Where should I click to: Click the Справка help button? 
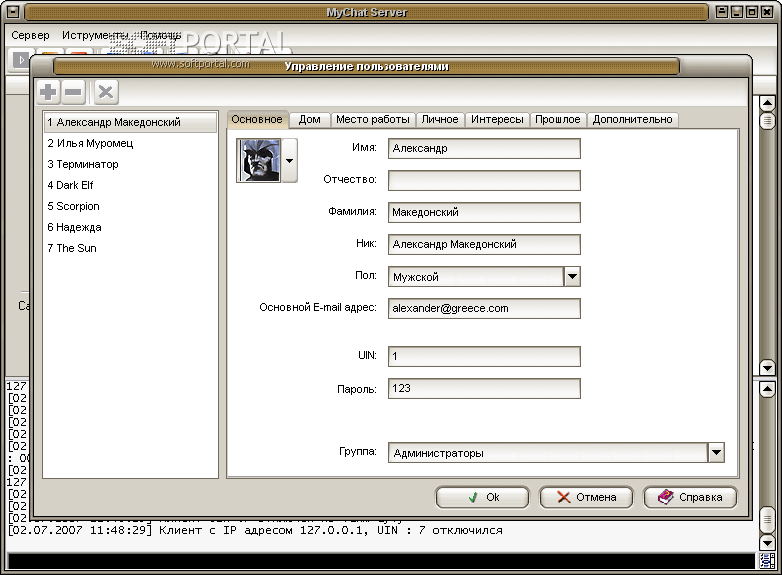(690, 497)
